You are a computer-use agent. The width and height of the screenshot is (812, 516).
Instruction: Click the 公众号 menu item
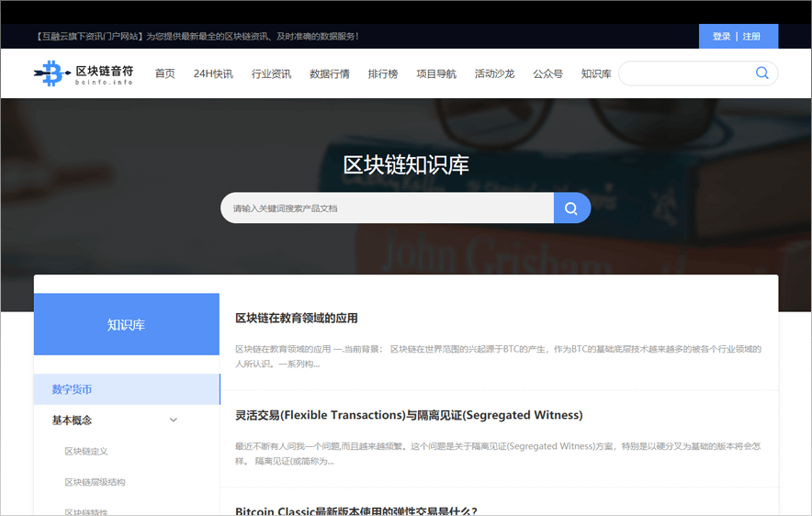(x=547, y=73)
